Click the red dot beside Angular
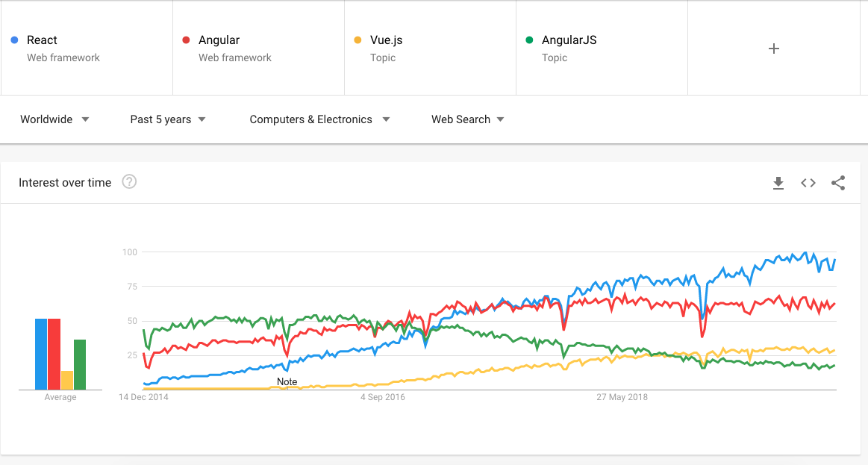This screenshot has width=868, height=465. point(187,40)
